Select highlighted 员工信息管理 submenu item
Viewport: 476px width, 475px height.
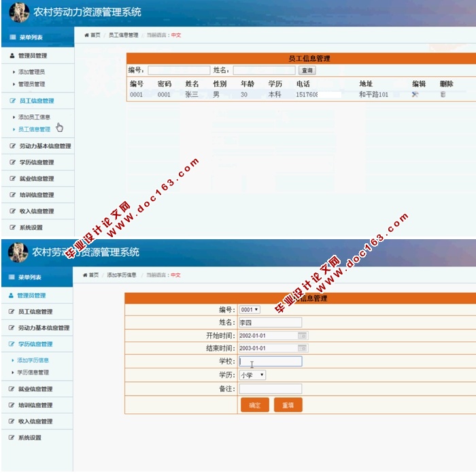coord(34,129)
